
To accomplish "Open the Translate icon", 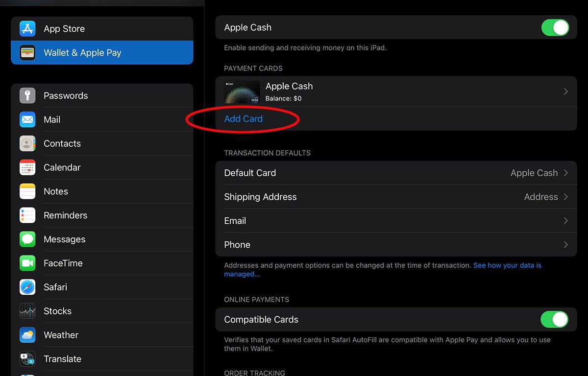I will (27, 359).
